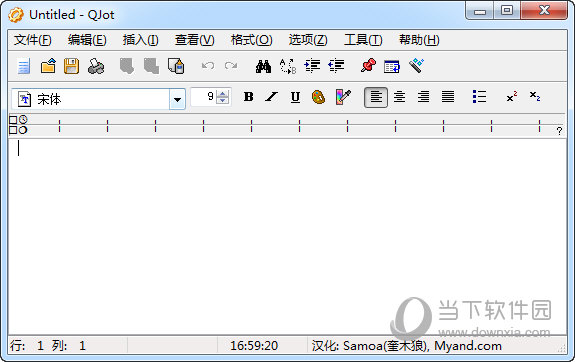Image resolution: width=575 pixels, height=362 pixels.
Task: Click the clock icon on ruler
Action: point(23,119)
